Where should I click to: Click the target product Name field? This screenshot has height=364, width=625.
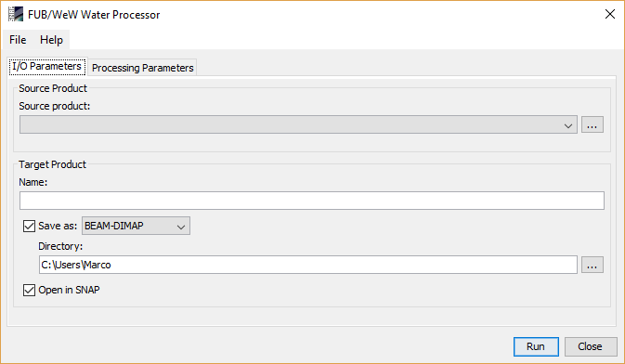[312, 201]
